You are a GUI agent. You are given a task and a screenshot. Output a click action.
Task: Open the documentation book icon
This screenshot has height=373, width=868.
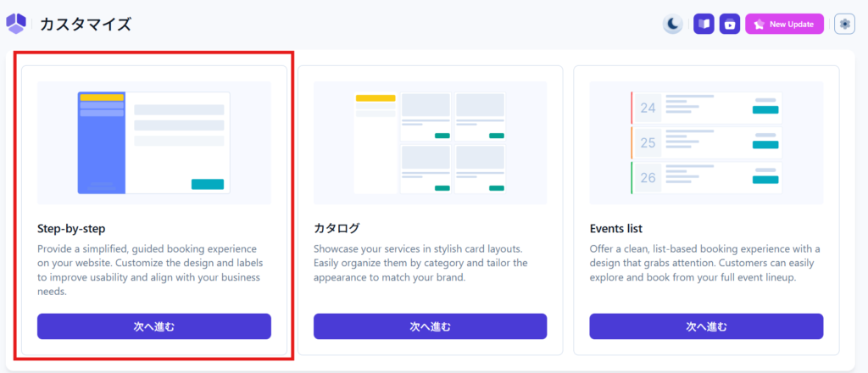704,25
